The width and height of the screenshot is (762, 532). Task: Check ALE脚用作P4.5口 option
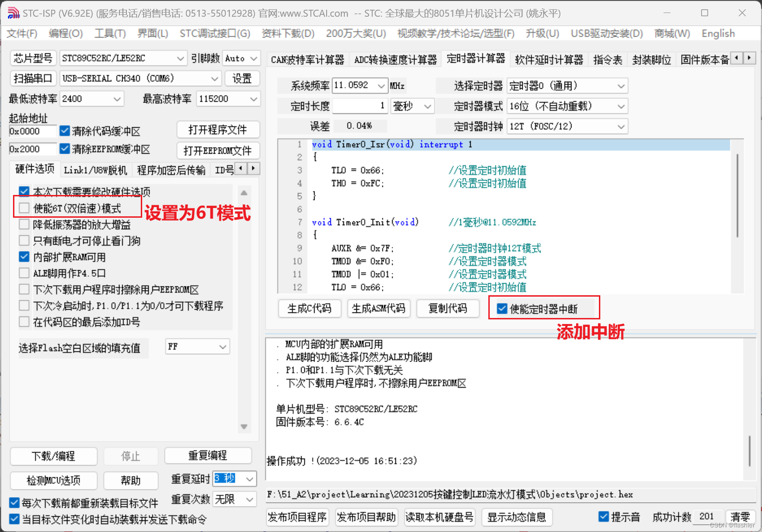coord(24,273)
